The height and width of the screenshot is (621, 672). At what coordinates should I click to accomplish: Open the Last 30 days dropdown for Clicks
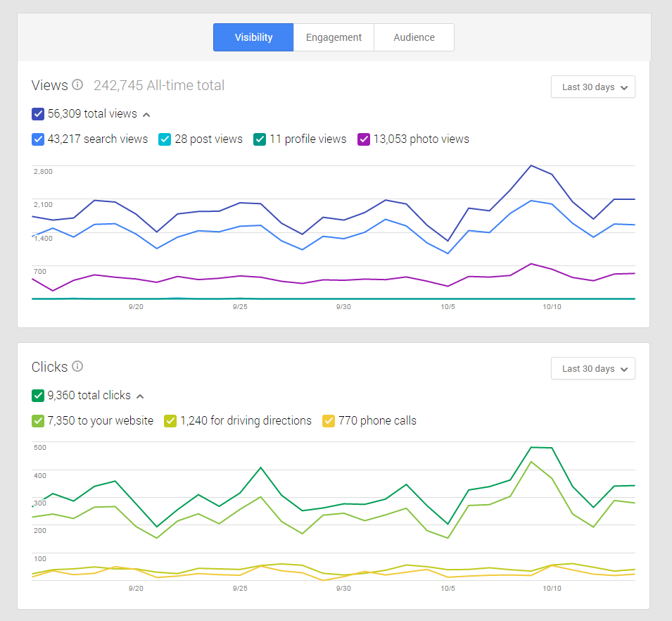click(x=592, y=368)
